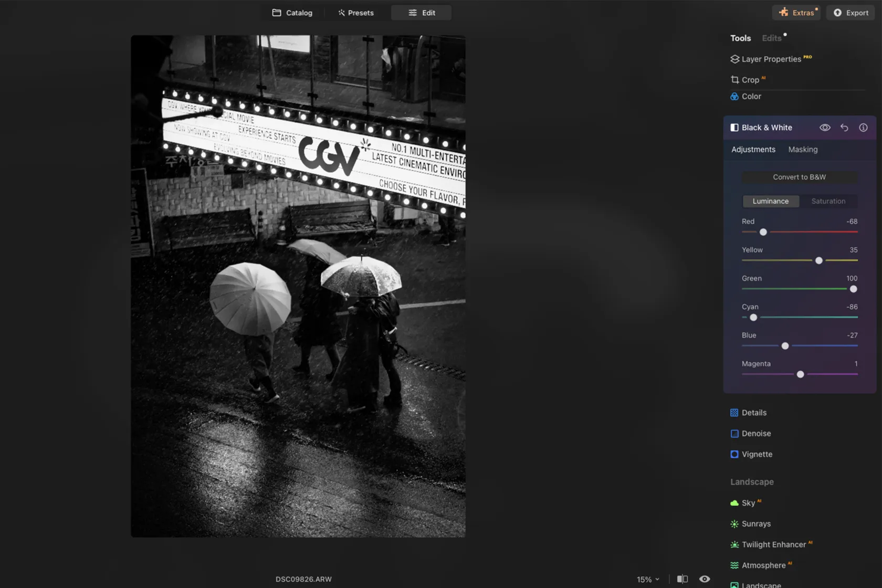This screenshot has height=588, width=882.
Task: Open the Presets tab
Action: point(356,13)
